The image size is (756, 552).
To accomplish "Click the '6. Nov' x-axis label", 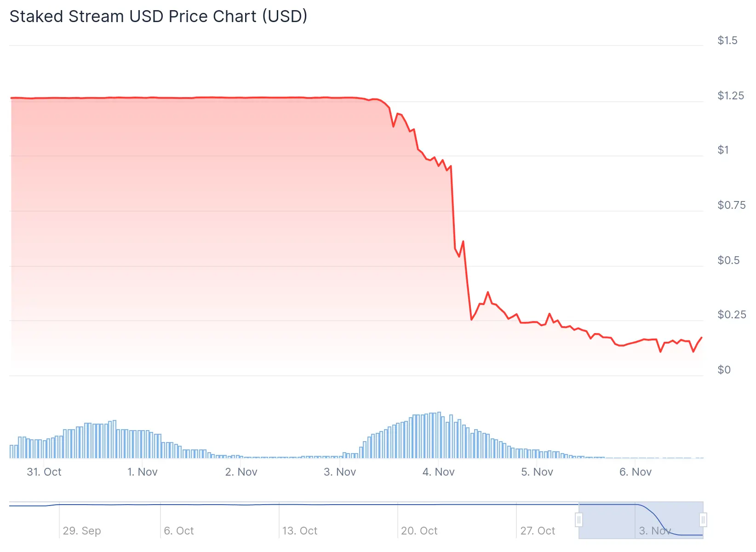I will tap(636, 472).
